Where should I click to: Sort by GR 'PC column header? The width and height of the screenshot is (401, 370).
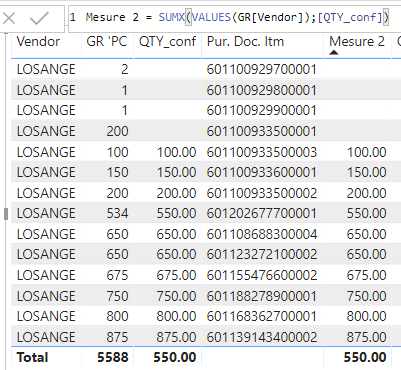click(x=107, y=42)
